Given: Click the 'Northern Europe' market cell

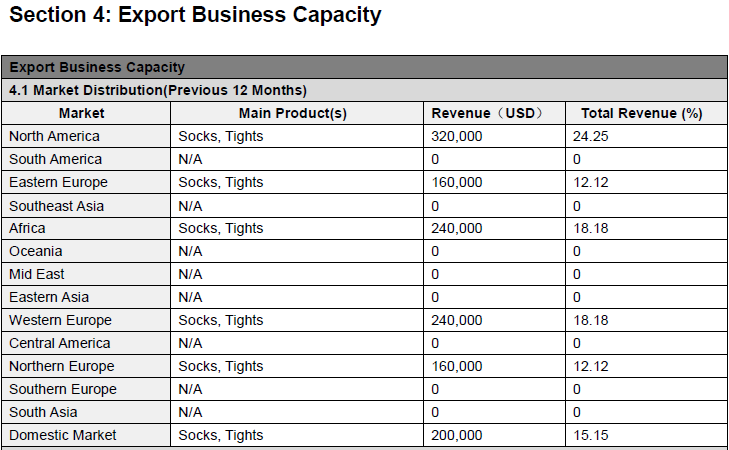Looking at the screenshot, I should [x=62, y=366].
